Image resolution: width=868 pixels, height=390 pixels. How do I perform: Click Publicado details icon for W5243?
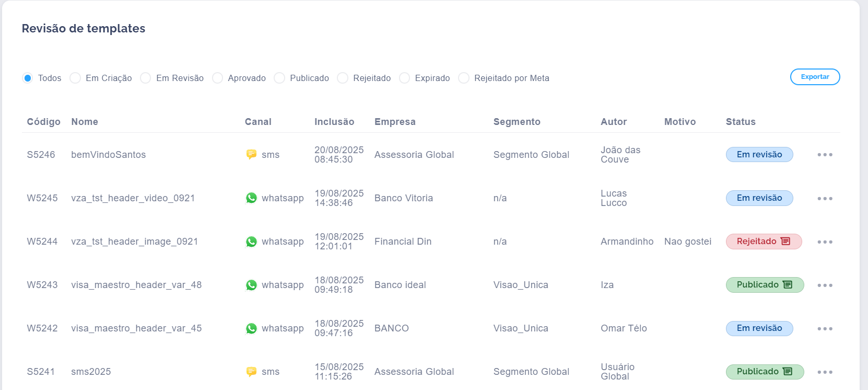pyautogui.click(x=788, y=285)
